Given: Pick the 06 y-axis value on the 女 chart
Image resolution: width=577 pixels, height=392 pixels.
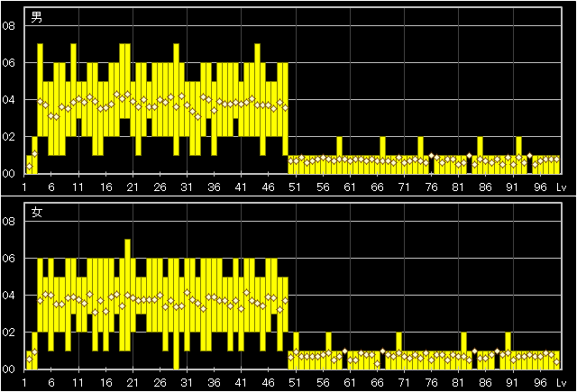Looking at the screenshot, I should pos(8,259).
